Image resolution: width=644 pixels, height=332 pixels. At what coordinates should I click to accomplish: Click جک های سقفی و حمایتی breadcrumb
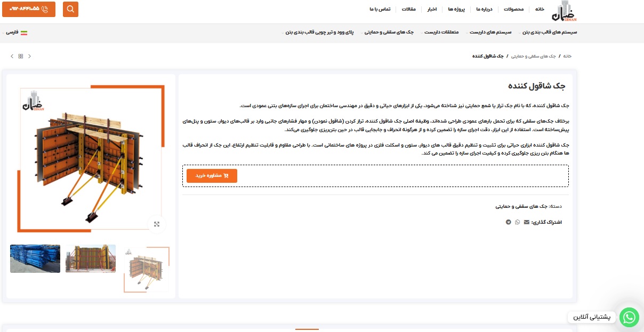(x=533, y=56)
